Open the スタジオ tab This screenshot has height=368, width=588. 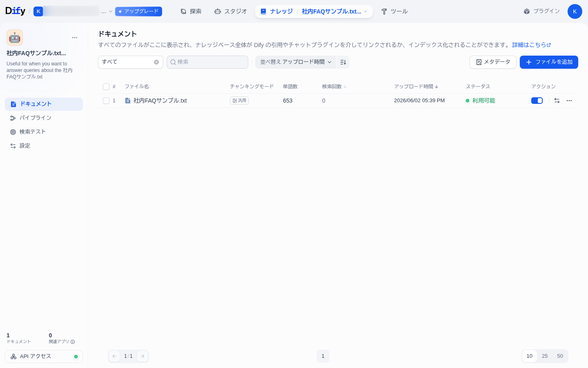[231, 11]
